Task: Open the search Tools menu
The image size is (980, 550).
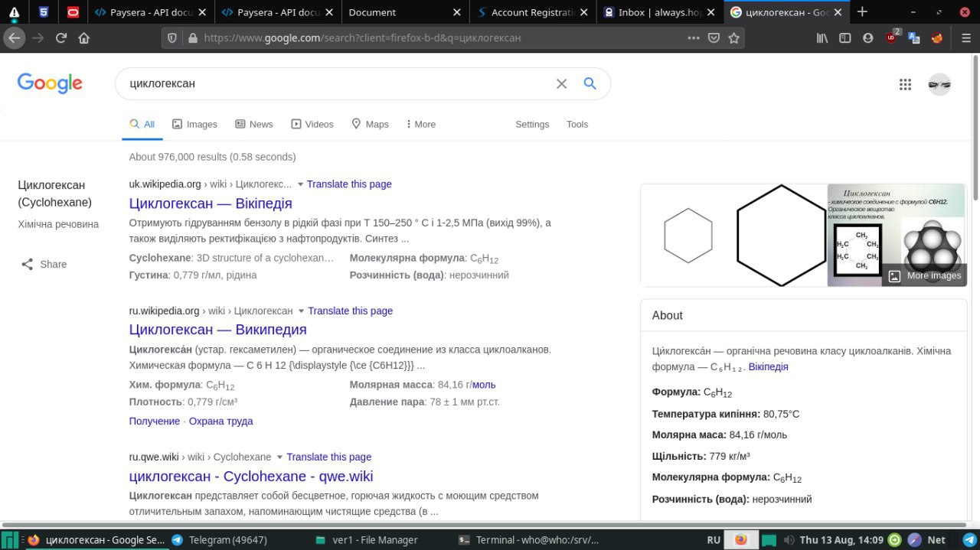Action: (x=577, y=124)
